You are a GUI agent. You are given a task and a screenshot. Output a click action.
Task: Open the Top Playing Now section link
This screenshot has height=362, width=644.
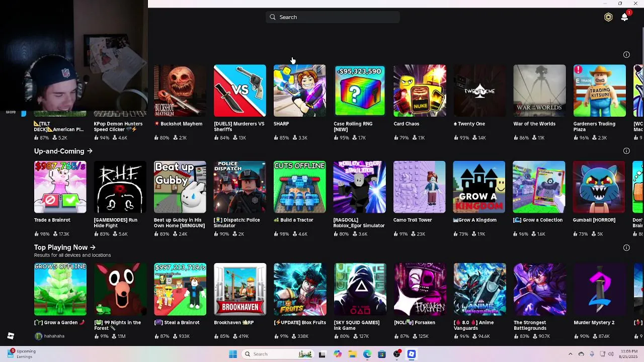pos(64,247)
